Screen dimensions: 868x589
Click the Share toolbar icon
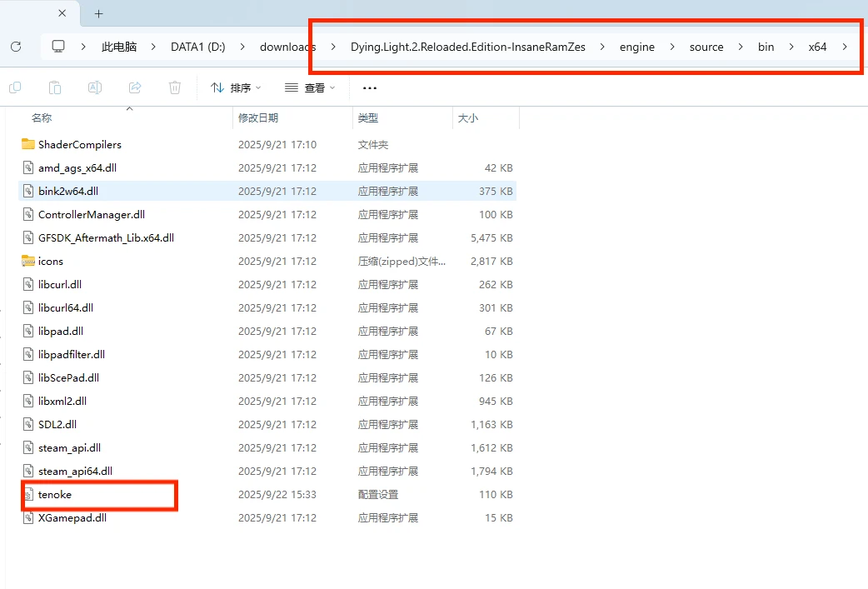point(134,87)
